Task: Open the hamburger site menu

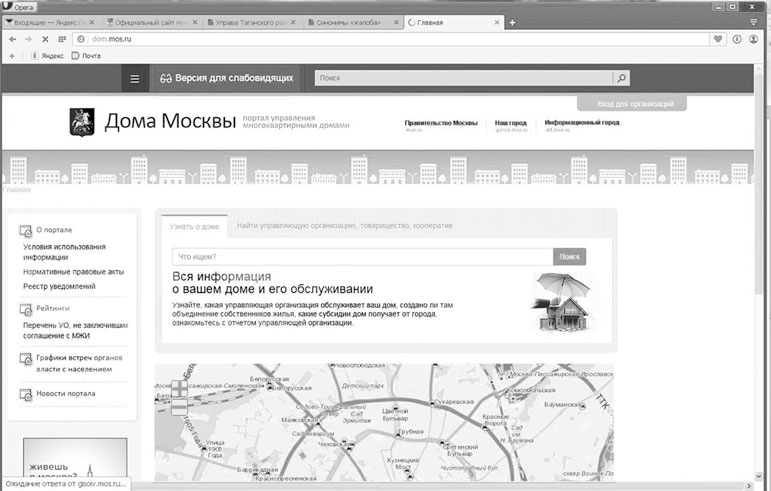Action: [135, 79]
